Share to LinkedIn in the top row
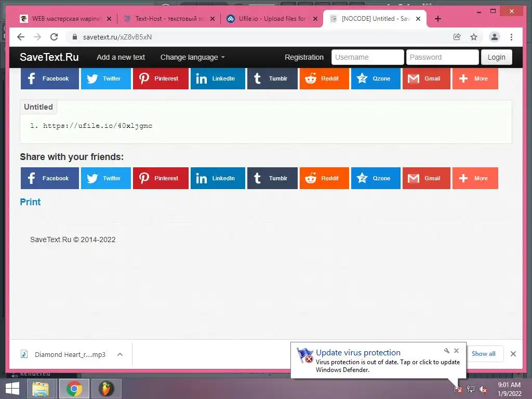The image size is (532, 399). (x=218, y=78)
